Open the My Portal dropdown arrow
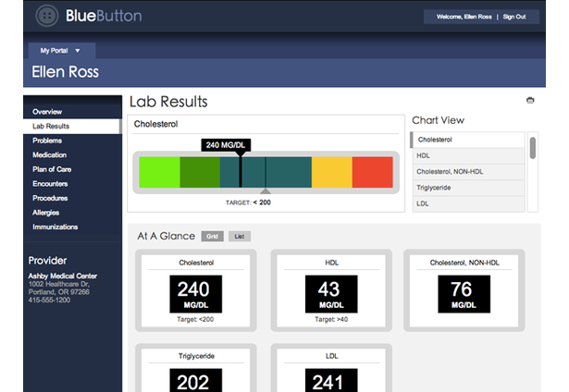 click(78, 51)
